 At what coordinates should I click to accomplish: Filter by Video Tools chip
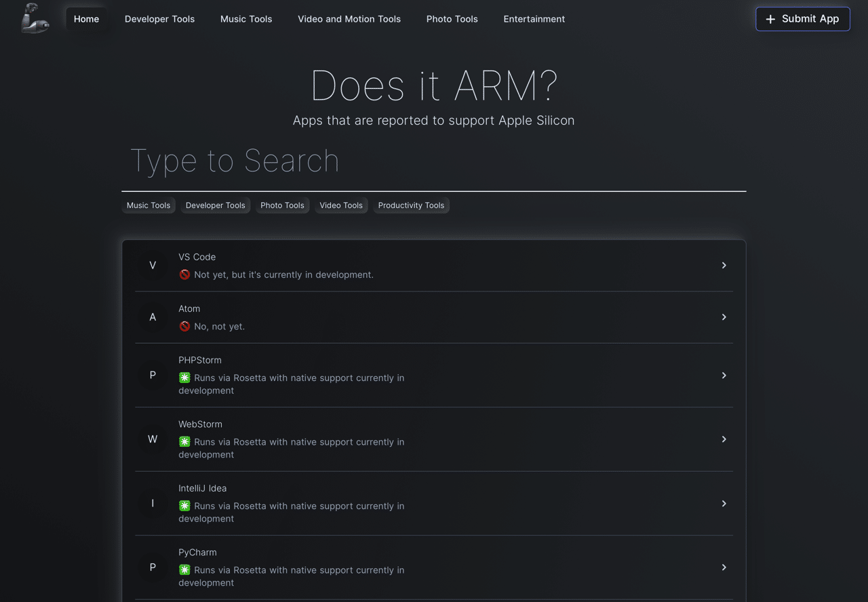click(341, 205)
